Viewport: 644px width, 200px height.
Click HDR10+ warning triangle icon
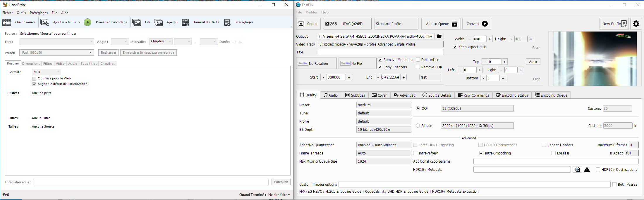tap(587, 169)
